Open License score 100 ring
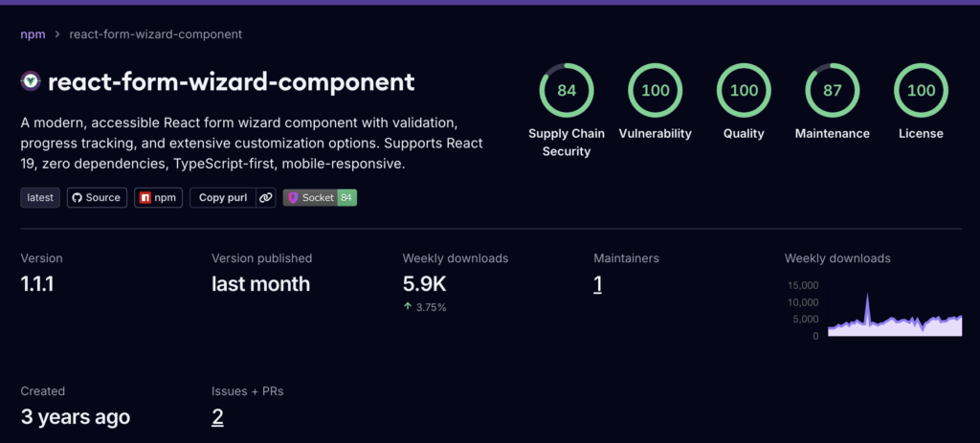 pyautogui.click(x=922, y=91)
